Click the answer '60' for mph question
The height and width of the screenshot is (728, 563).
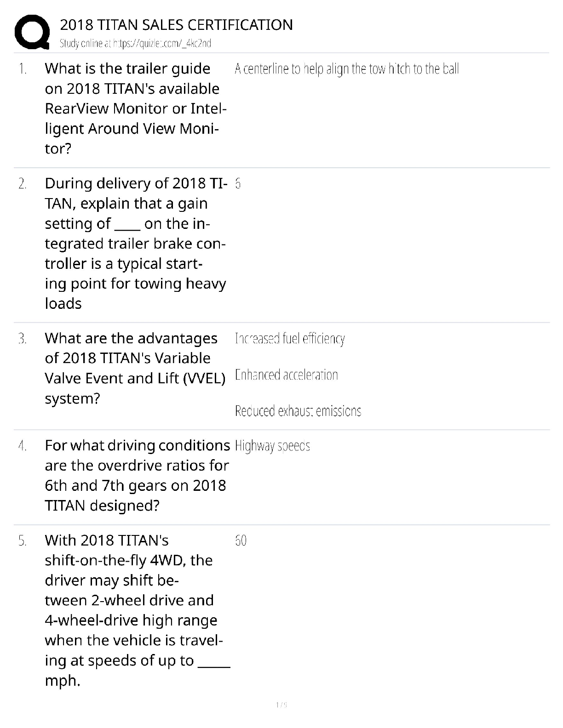click(x=241, y=540)
